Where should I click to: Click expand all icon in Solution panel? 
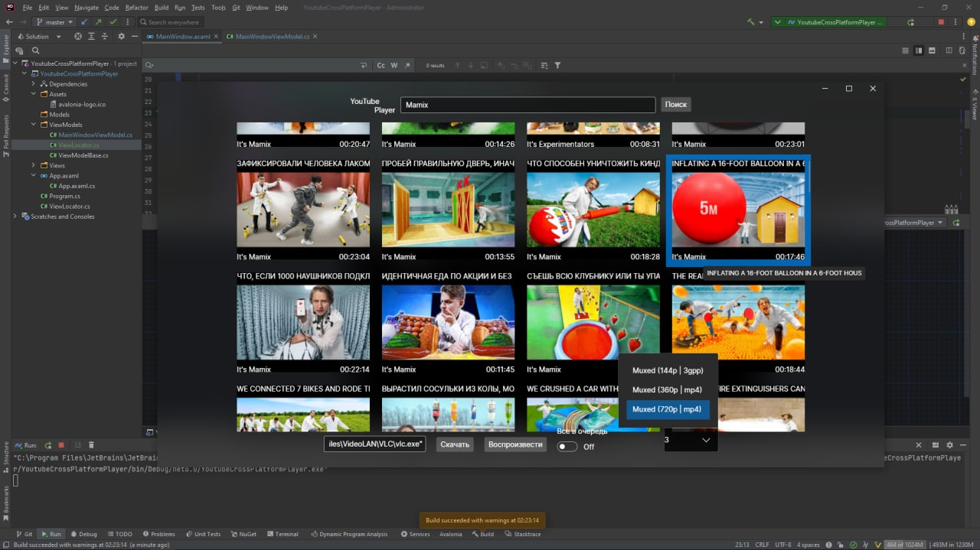point(92,36)
